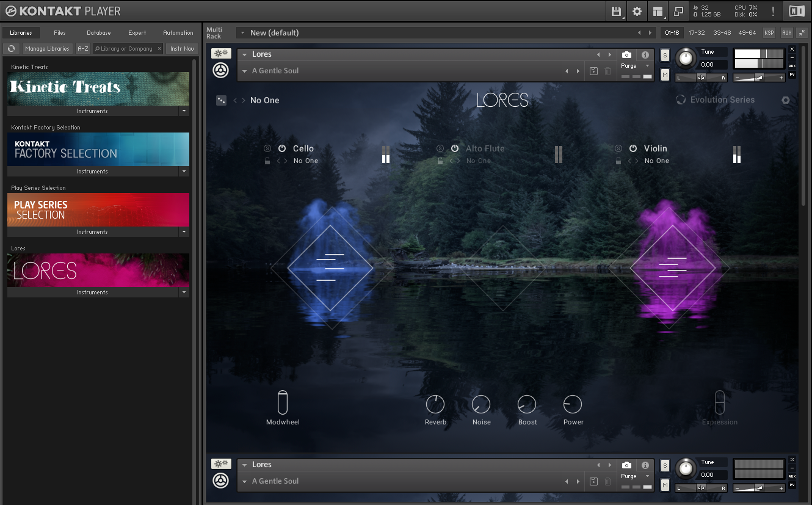Click the Library or Company search field
Viewport: 812px width, 505px height.
tap(126, 49)
